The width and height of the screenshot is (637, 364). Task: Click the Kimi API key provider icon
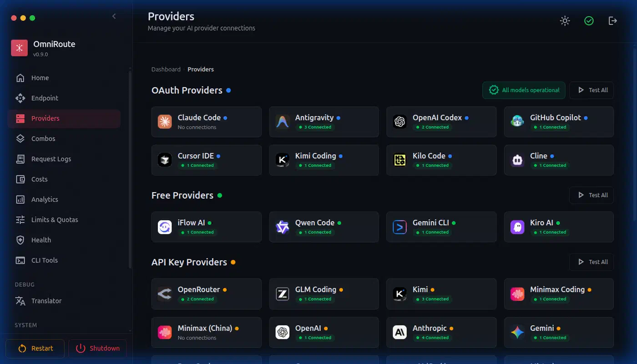[400, 294]
